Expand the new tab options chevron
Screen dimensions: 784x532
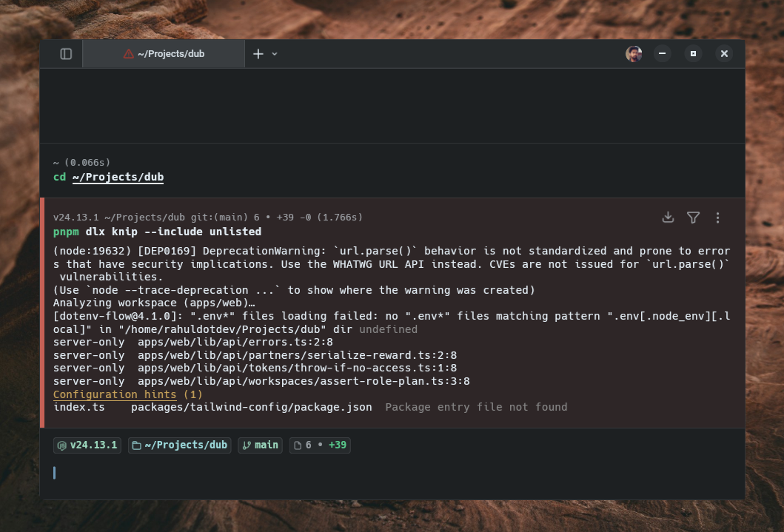(275, 54)
